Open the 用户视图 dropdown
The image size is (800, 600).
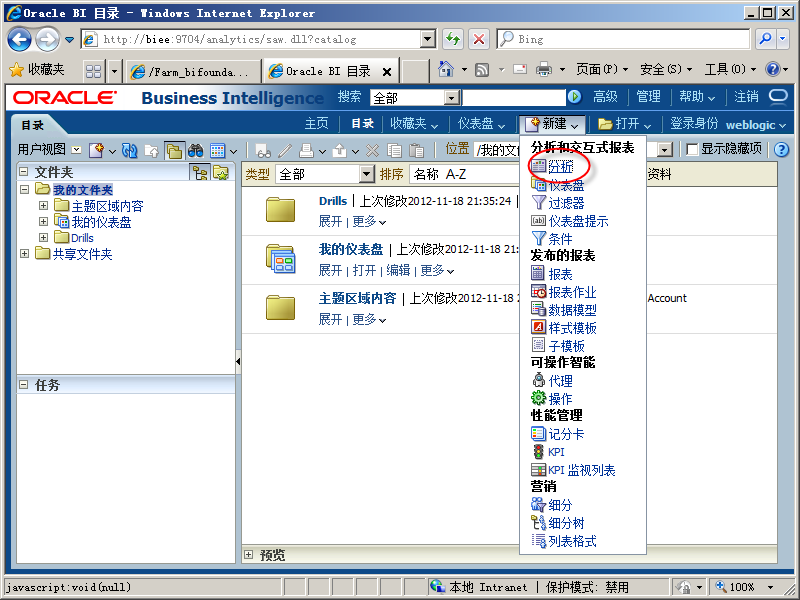pyautogui.click(x=76, y=149)
